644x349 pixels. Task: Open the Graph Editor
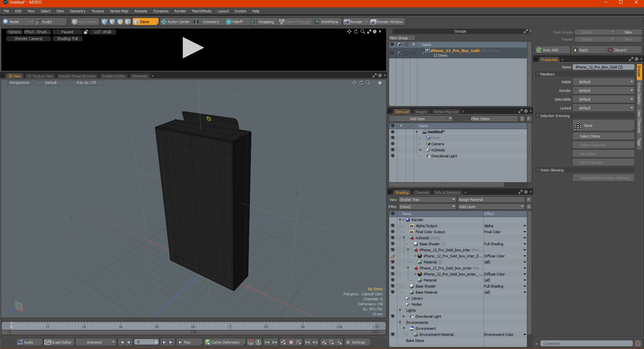[58, 342]
